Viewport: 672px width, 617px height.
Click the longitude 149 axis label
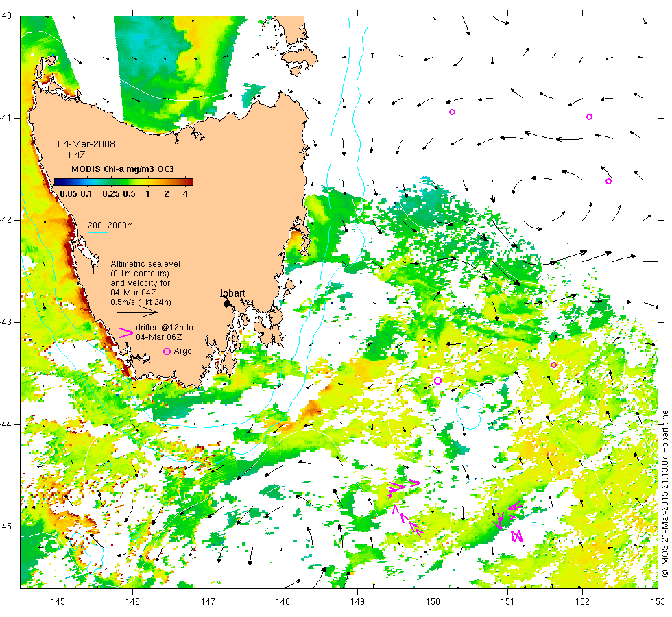point(357,602)
